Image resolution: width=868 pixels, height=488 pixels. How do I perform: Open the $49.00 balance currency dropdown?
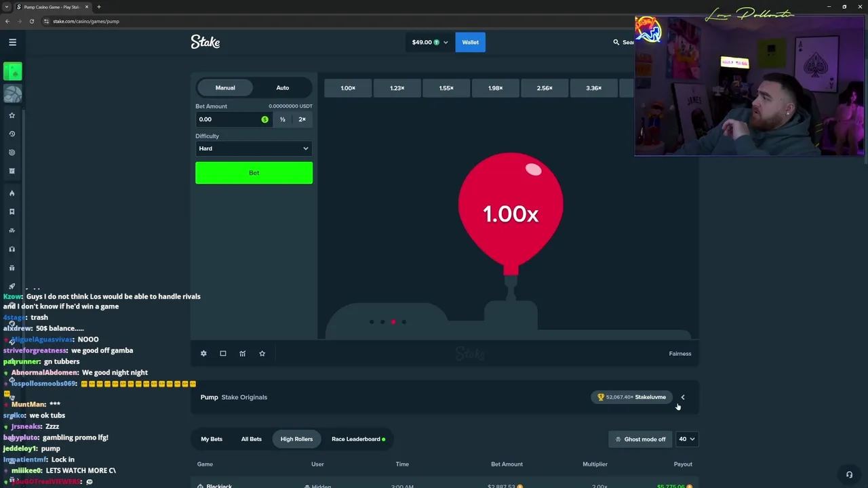pyautogui.click(x=429, y=42)
